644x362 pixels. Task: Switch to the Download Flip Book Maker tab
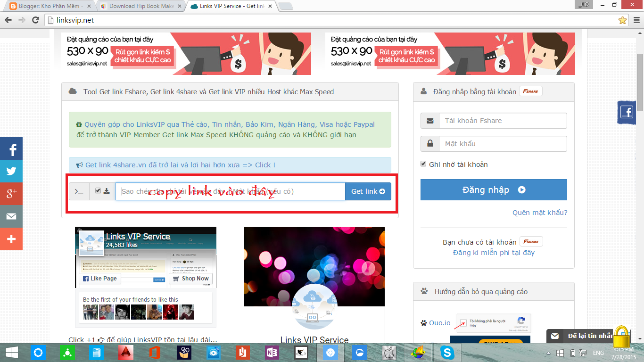(x=140, y=6)
